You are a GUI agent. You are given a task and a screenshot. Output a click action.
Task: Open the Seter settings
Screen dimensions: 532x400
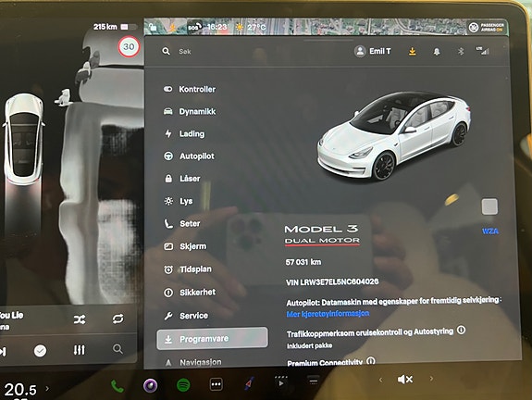pos(182,223)
